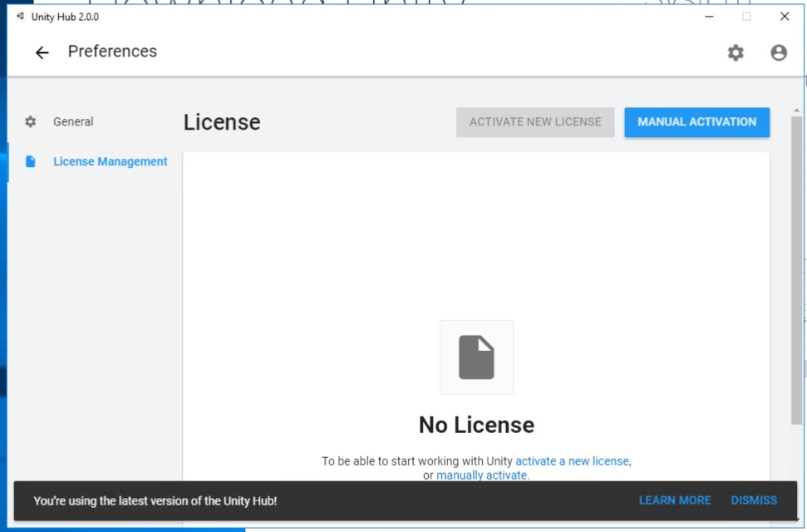
Task: Click the 'Preferences' title text
Action: pos(112,52)
